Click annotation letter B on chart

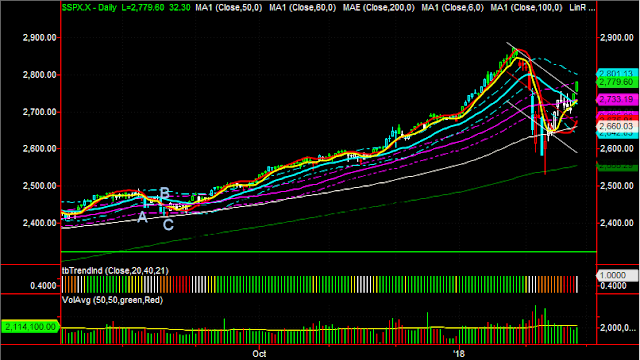coord(164,193)
